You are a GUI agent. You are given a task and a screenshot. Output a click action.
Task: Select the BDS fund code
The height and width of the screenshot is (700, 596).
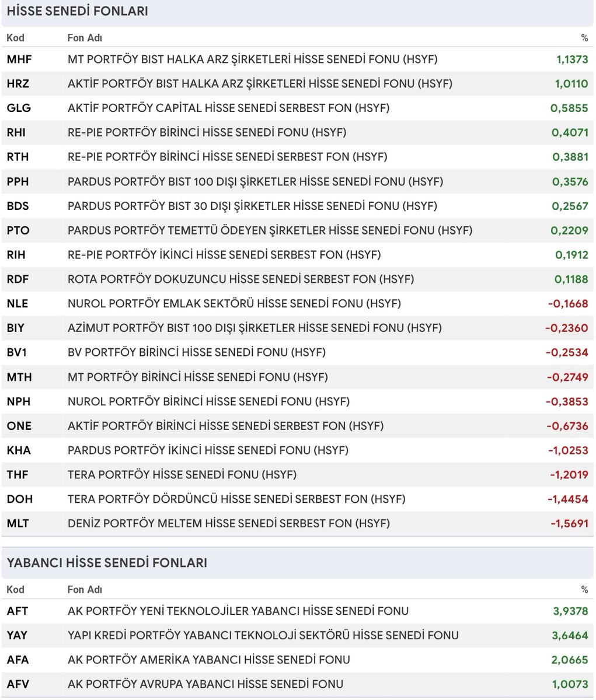click(x=18, y=206)
